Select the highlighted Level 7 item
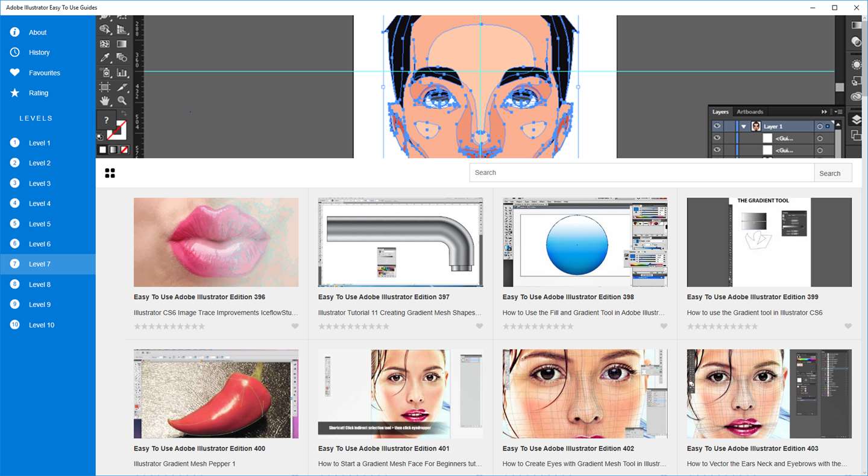This screenshot has height=476, width=868. (x=48, y=264)
